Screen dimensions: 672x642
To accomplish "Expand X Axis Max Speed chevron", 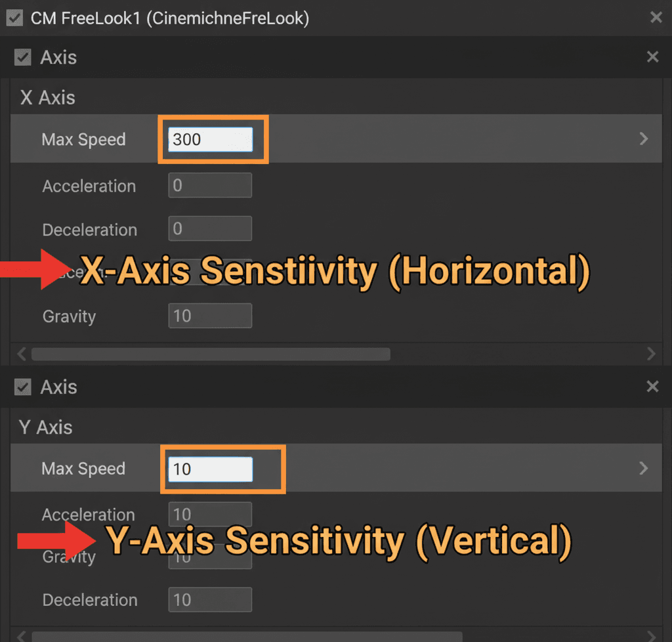I will click(x=644, y=139).
